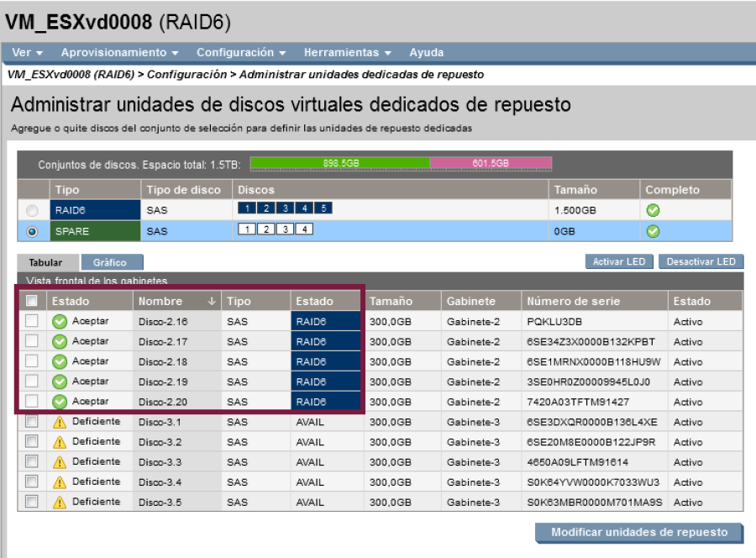Click warning icon for Disco-3.1
The height and width of the screenshot is (558, 756).
(59, 422)
